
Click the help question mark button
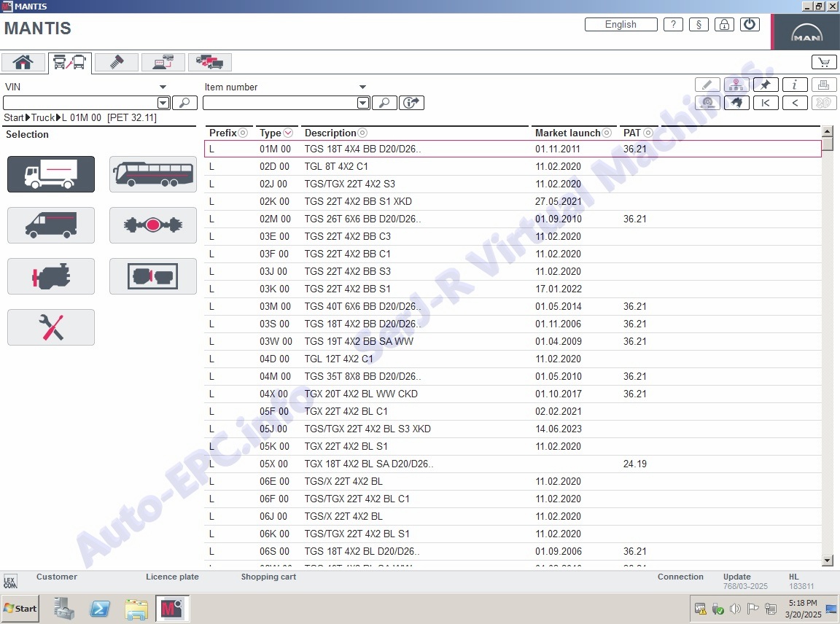click(x=674, y=25)
